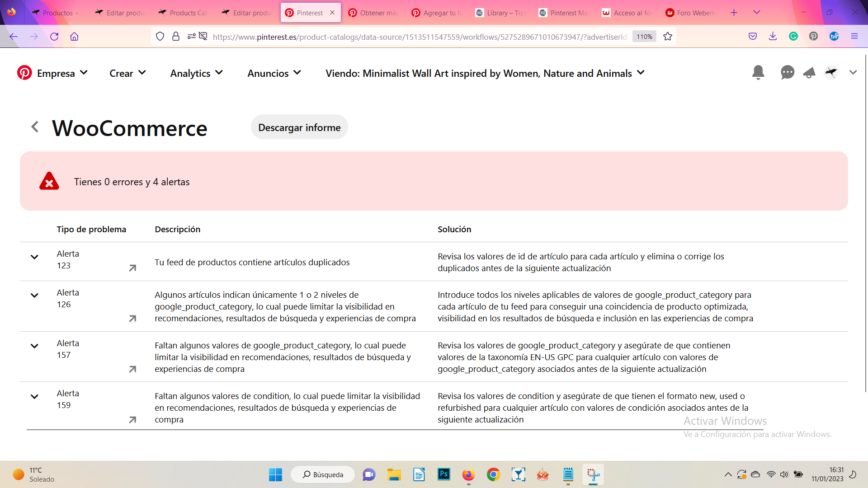Open clock and date 16:31
868x488 pixels.
point(827,474)
